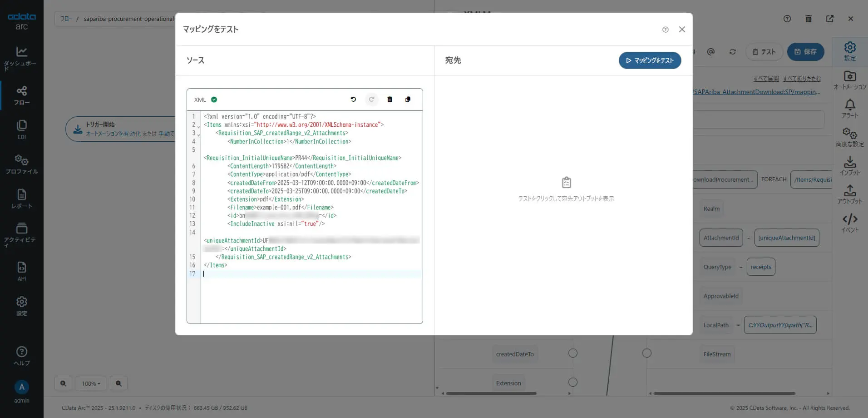The width and height of the screenshot is (868, 418).
Task: Click the trash icon to clear XML source
Action: (x=390, y=100)
